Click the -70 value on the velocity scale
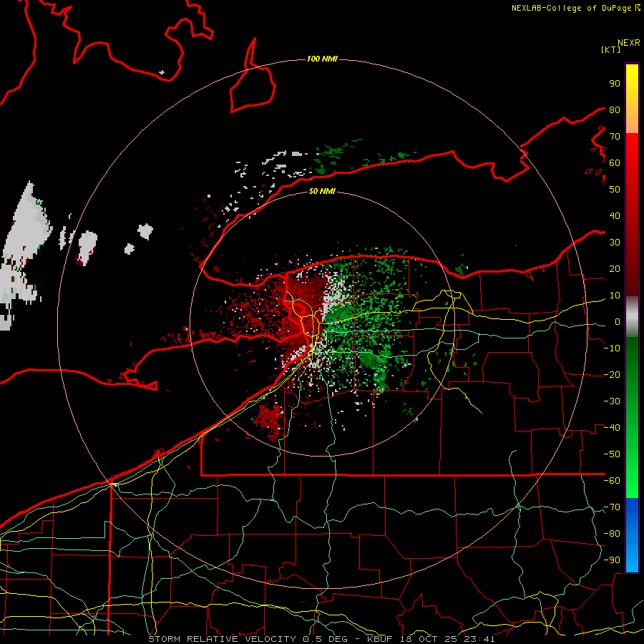644x644 pixels. pos(612,507)
